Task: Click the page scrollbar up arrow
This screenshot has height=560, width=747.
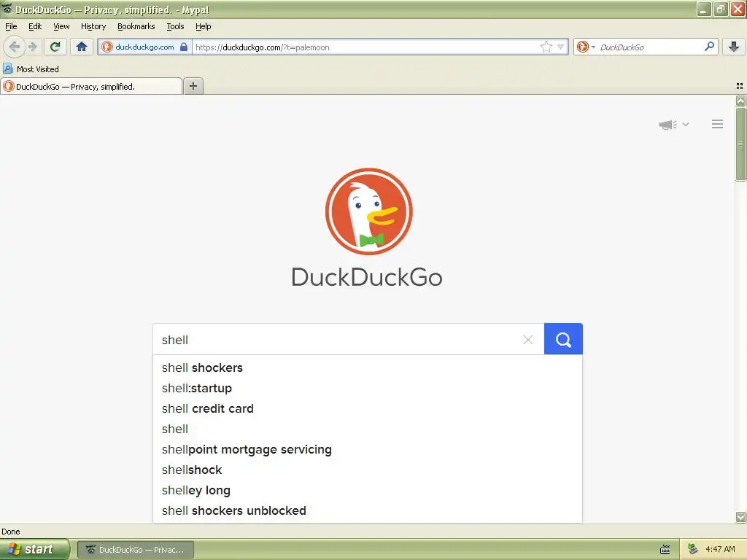Action: 740,101
